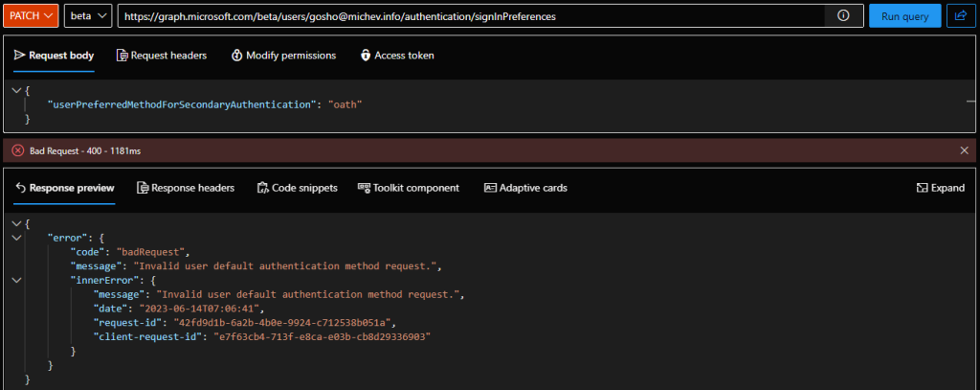The height and width of the screenshot is (390, 980).
Task: Click the info icon in URL bar
Action: 843,16
